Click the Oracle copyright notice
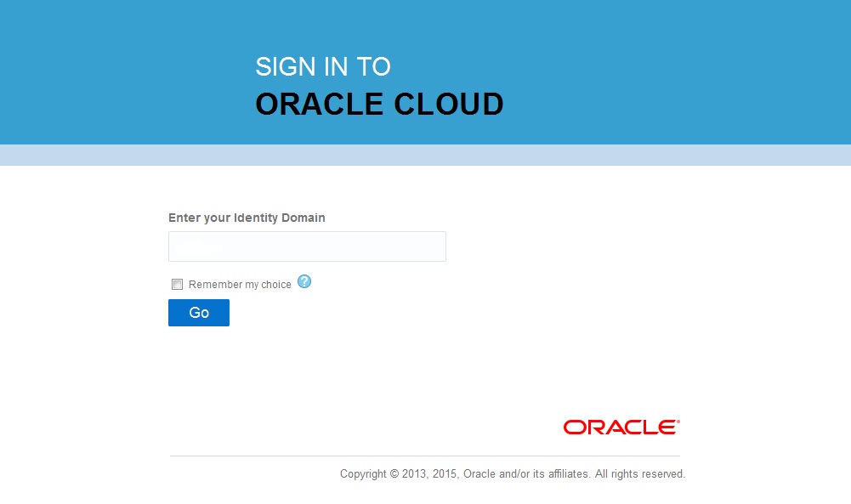Image resolution: width=851 pixels, height=504 pixels. [513, 473]
